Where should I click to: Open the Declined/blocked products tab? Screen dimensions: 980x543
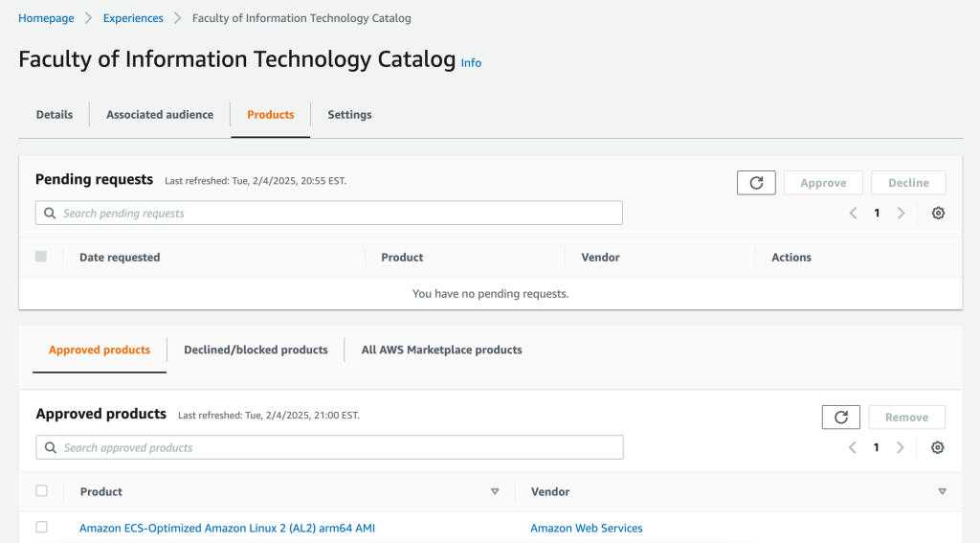click(256, 351)
